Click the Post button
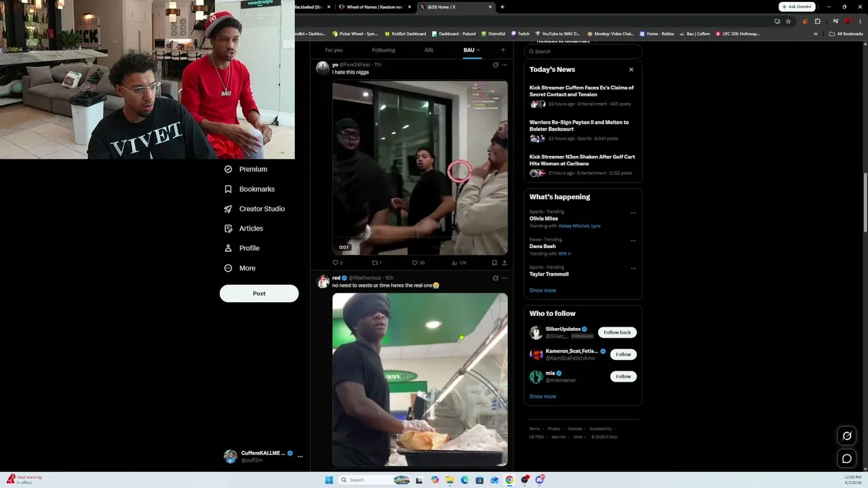Viewport: 868px width, 488px height. point(259,293)
